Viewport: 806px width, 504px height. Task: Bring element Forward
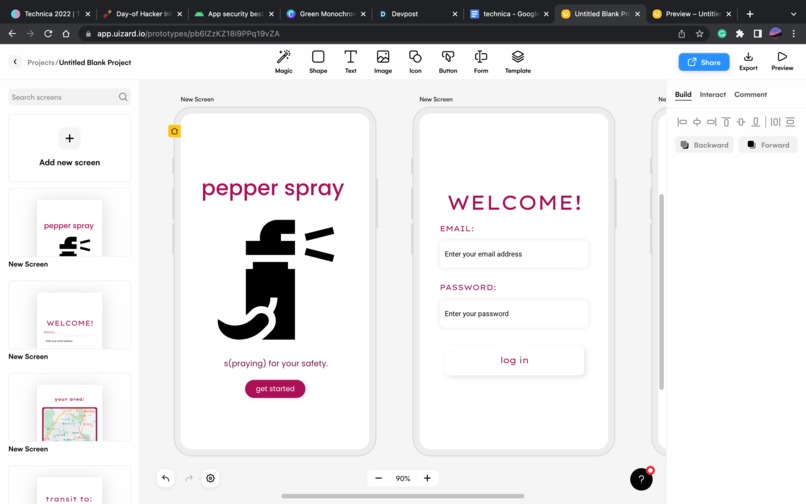(768, 145)
